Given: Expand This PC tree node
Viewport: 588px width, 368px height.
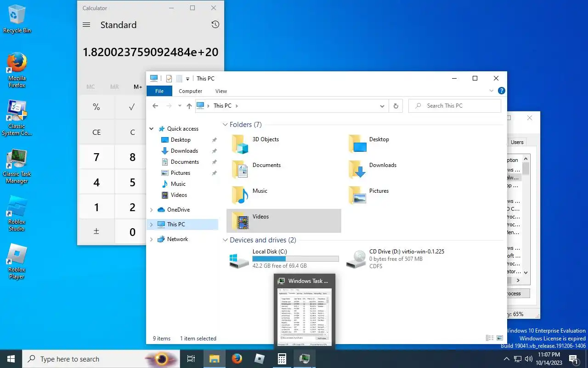Looking at the screenshot, I should point(152,224).
